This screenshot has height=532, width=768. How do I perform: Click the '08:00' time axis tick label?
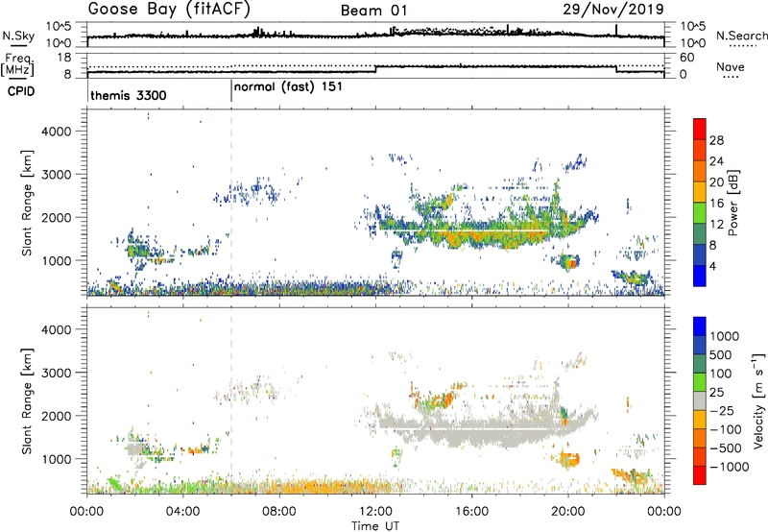279,512
